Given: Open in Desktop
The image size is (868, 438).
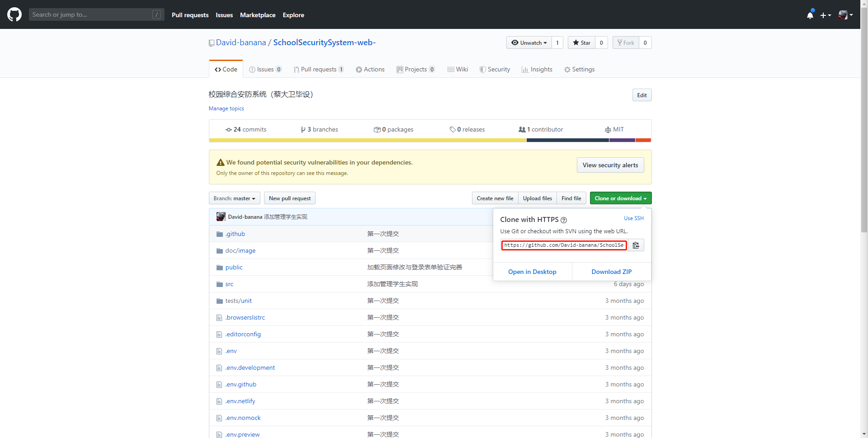Looking at the screenshot, I should coord(532,272).
